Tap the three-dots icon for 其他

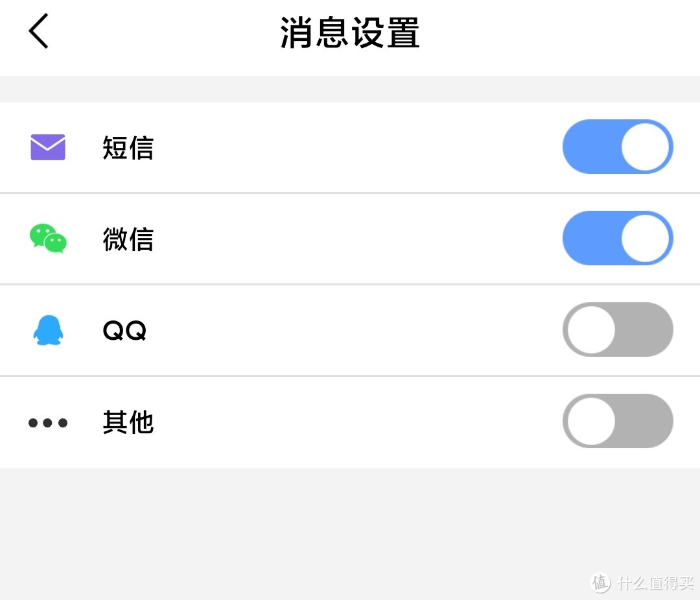(48, 423)
